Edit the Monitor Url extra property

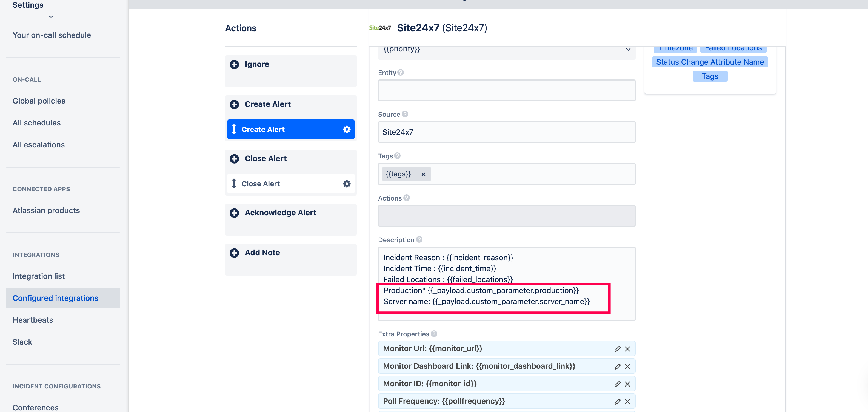tap(617, 349)
